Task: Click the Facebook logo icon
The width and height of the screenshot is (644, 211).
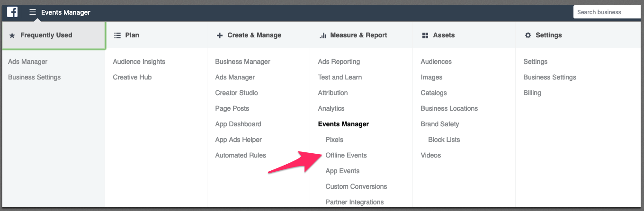Action: click(x=13, y=12)
